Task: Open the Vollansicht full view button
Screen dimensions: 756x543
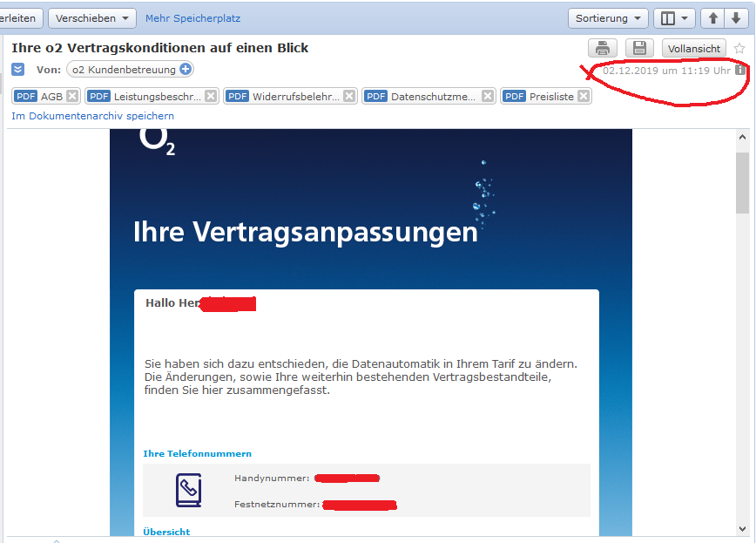Action: tap(694, 48)
